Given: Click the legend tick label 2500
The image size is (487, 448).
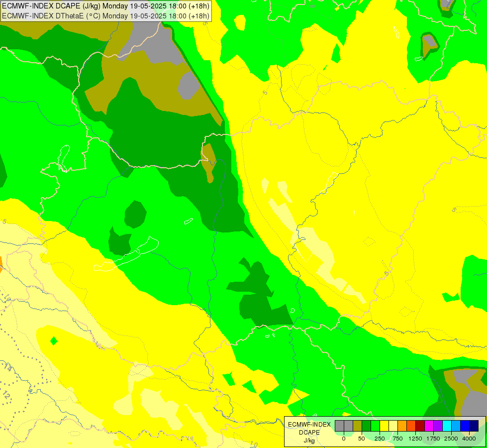Looking at the screenshot, I should coord(451,439).
